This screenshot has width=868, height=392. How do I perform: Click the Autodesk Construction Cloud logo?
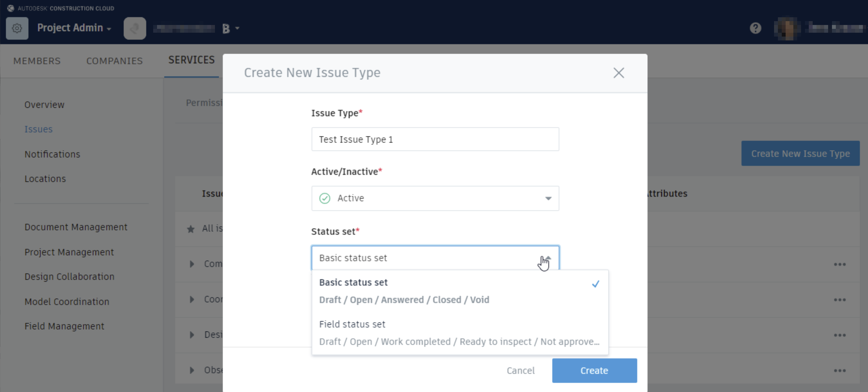pyautogui.click(x=11, y=8)
